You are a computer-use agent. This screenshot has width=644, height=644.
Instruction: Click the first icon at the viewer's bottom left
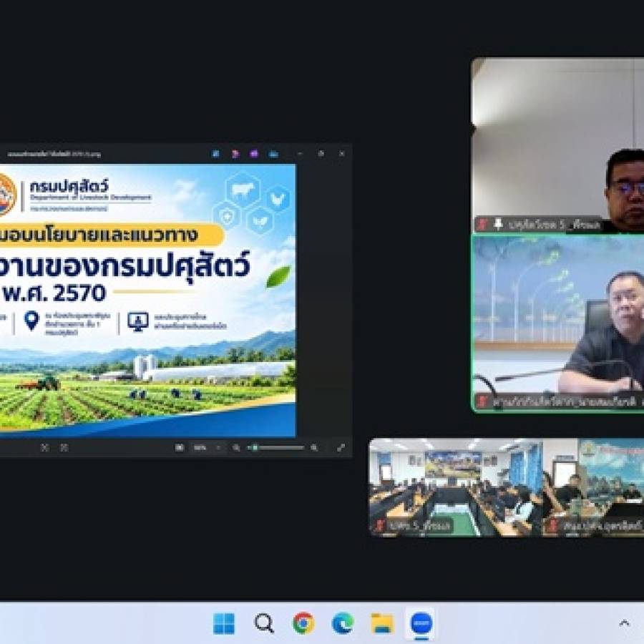click(45, 448)
